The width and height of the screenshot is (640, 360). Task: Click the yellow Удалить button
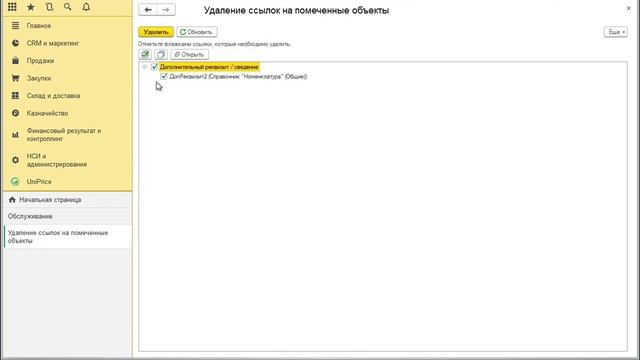tap(156, 32)
